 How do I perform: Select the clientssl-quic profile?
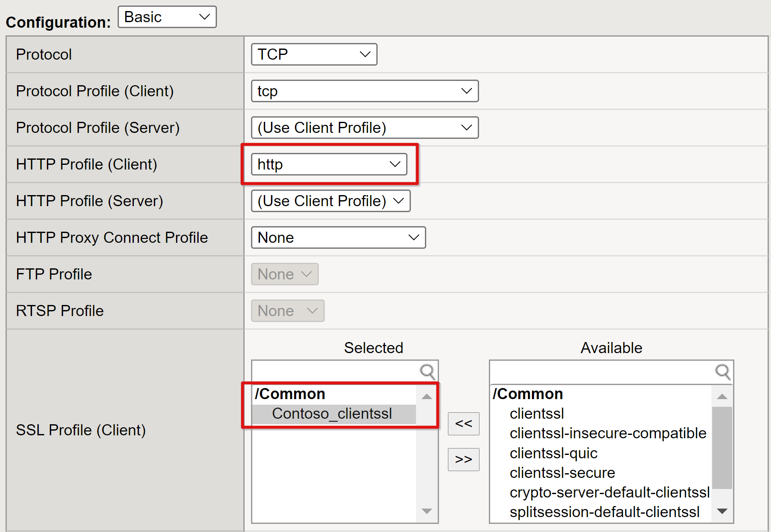click(x=554, y=453)
